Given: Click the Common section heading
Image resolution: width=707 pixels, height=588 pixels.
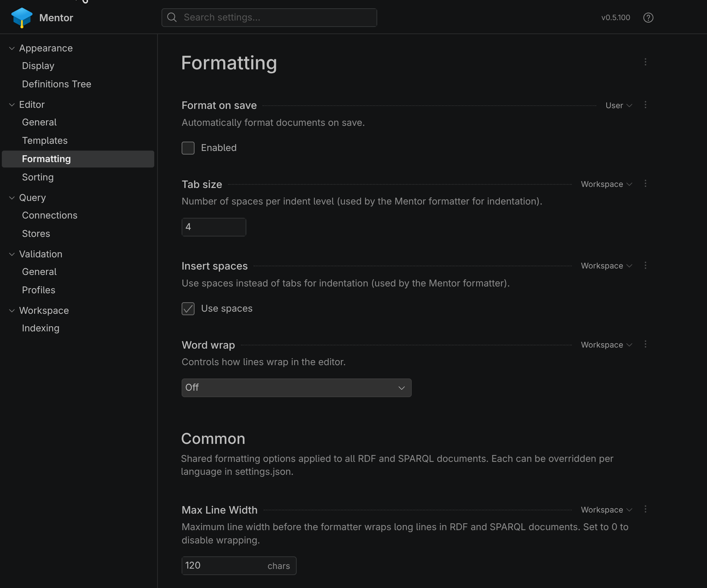Looking at the screenshot, I should point(213,439).
